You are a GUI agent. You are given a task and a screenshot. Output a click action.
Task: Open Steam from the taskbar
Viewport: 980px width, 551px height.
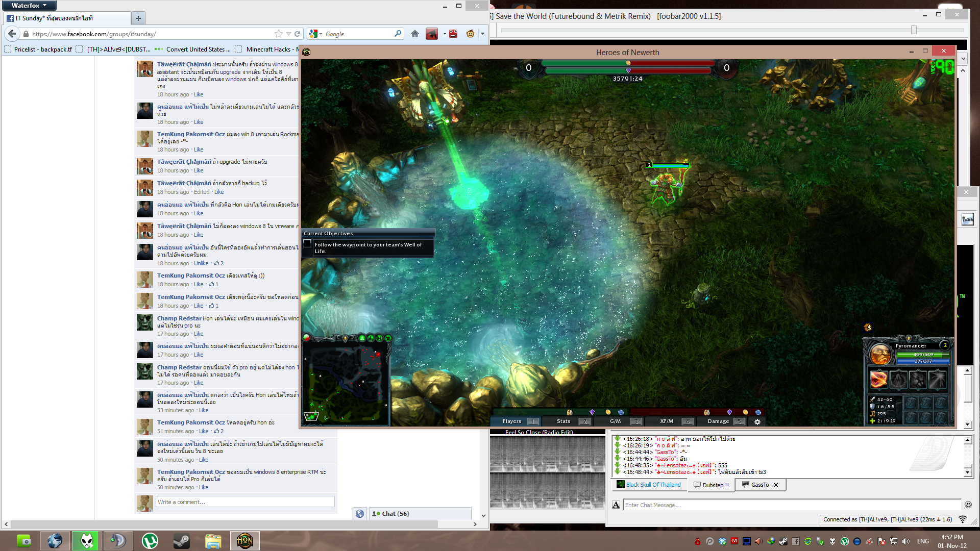point(181,540)
